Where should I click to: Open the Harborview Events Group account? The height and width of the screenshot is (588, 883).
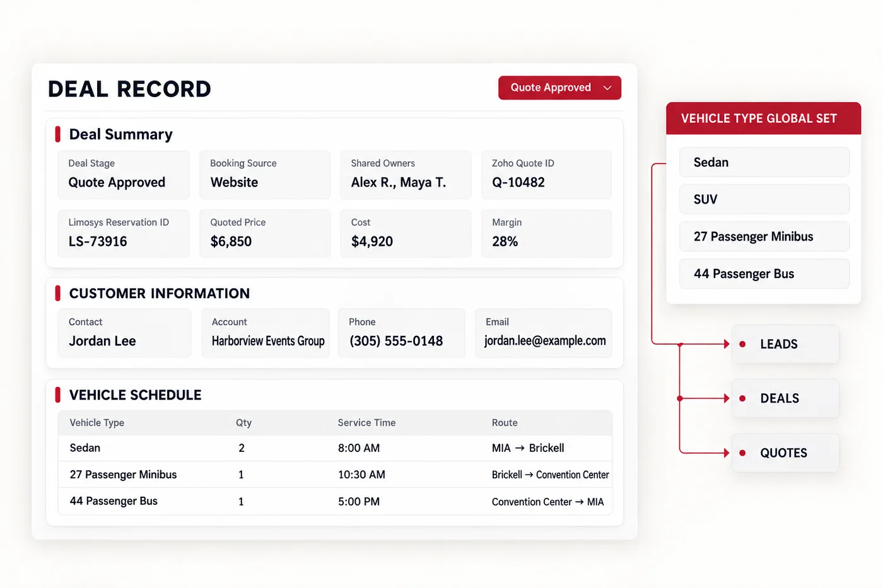pyautogui.click(x=268, y=341)
